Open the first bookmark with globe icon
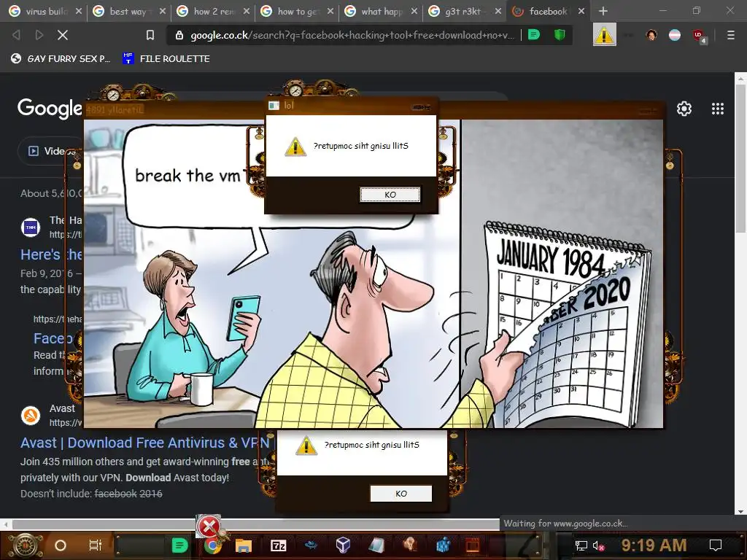747x560 pixels. (x=61, y=58)
